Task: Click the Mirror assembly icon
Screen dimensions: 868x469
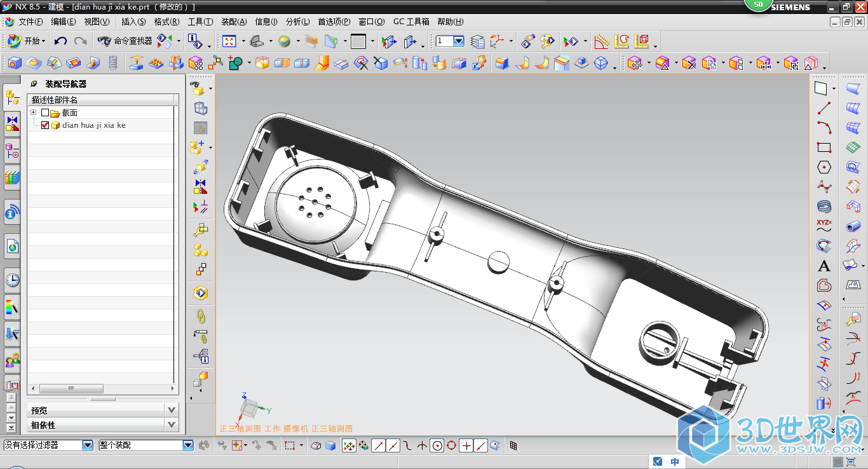Action: (201, 187)
